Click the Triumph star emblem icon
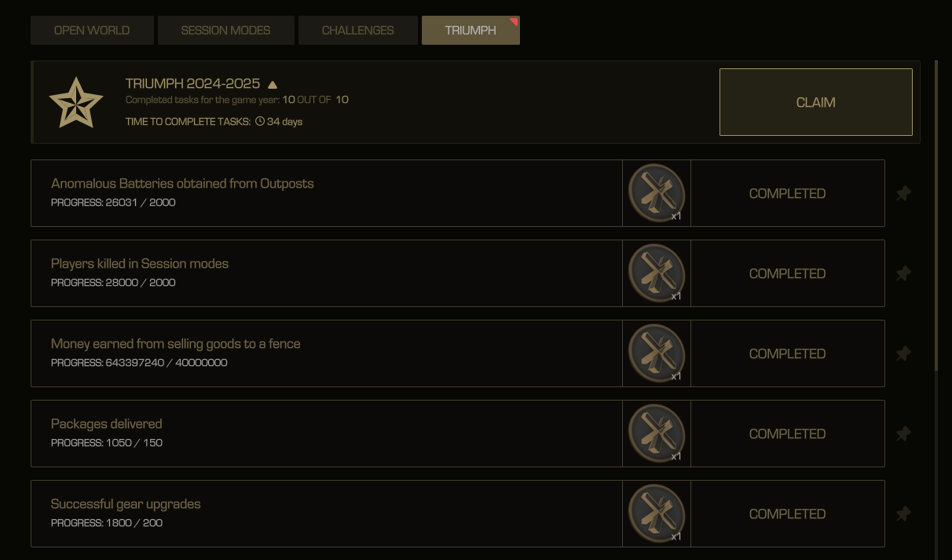952x560 pixels. 76,102
